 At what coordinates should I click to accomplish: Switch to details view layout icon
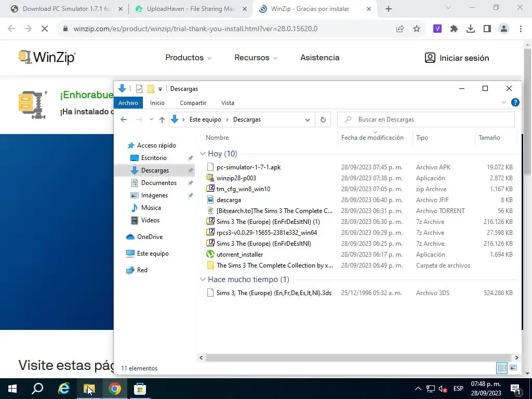tap(502, 368)
